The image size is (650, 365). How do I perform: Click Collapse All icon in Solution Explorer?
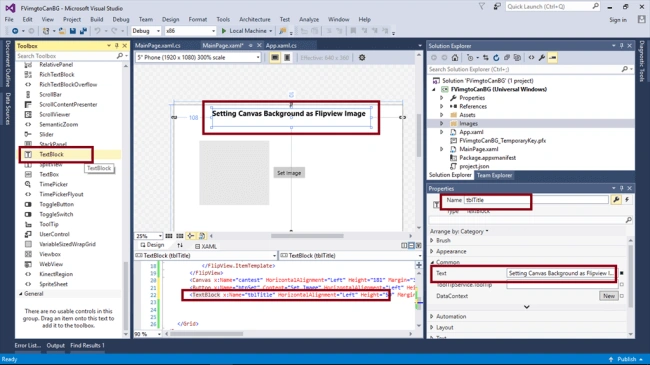point(507,58)
